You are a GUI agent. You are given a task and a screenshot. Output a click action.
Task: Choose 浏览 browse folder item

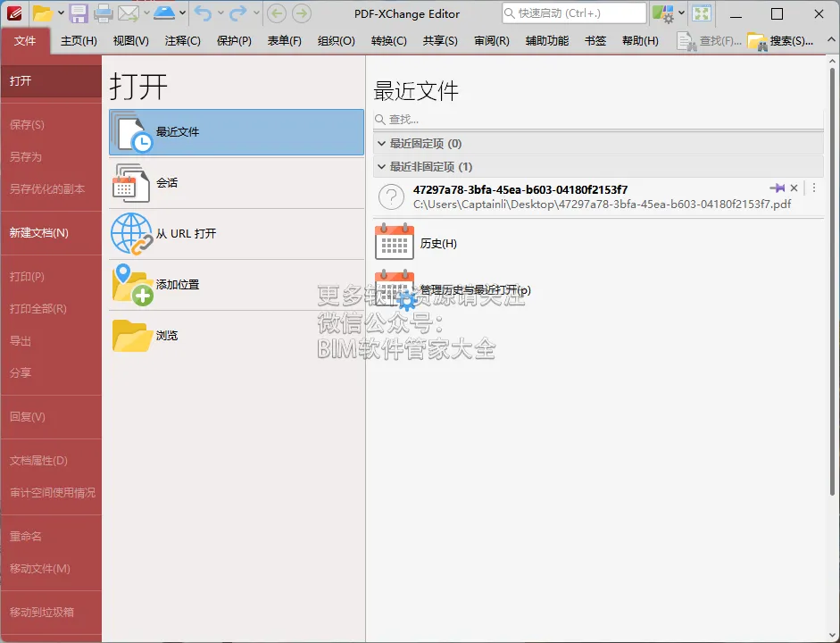point(237,336)
